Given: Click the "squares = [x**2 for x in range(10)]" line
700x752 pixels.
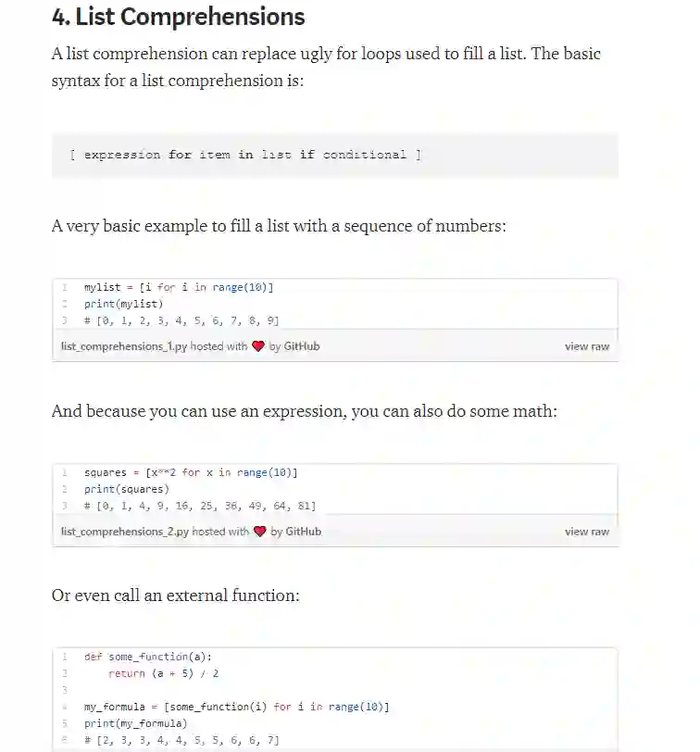Looking at the screenshot, I should point(190,472).
